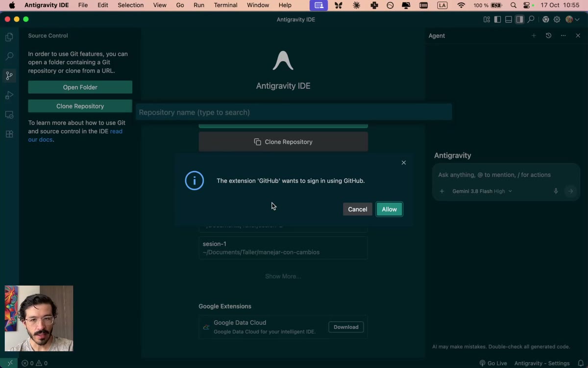This screenshot has width=588, height=368.
Task: Open the settings gear in title bar
Action: pyautogui.click(x=557, y=20)
